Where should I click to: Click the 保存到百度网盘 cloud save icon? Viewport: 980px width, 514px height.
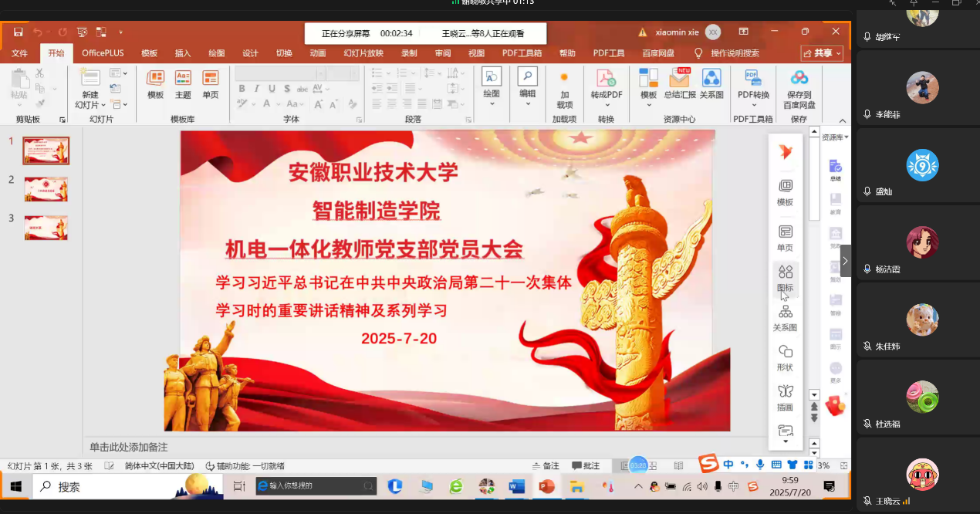799,79
